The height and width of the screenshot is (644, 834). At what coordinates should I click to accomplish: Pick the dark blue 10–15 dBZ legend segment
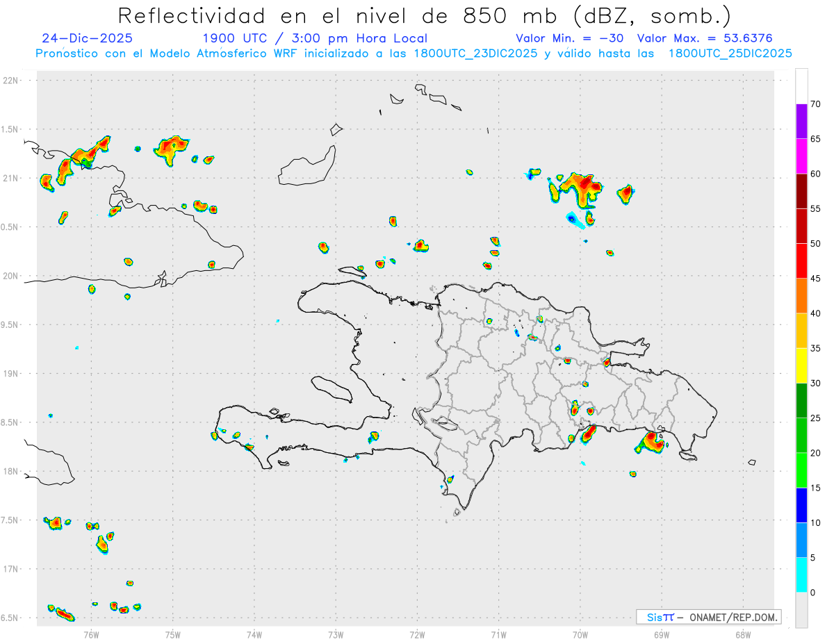coord(801,505)
